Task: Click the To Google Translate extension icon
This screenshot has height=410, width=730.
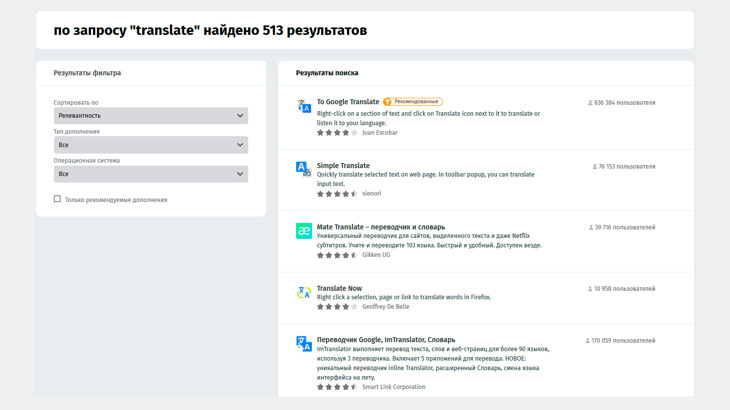Action: tap(304, 106)
